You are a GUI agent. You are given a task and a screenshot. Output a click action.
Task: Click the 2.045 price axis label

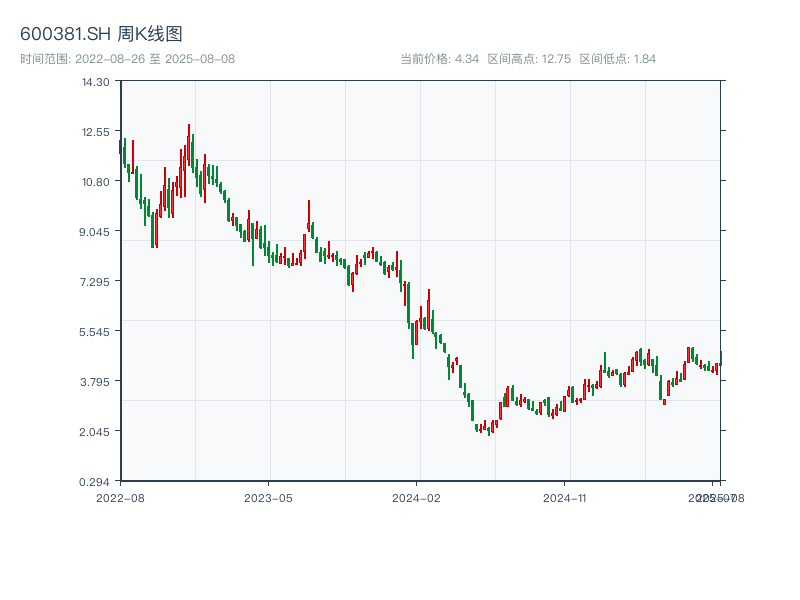[x=95, y=431]
